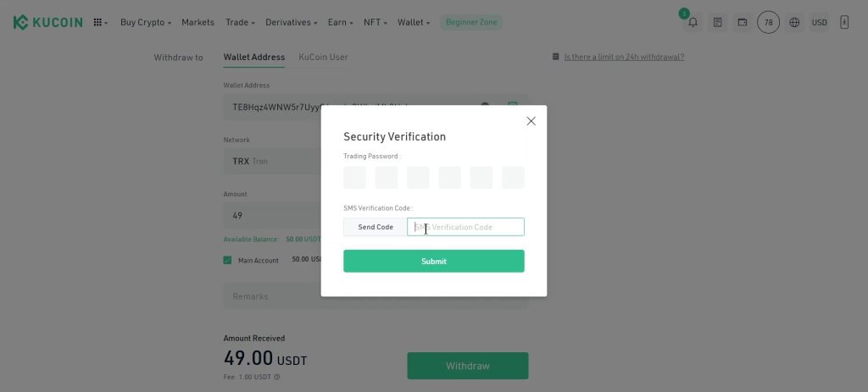Screen dimensions: 868x392
Task: Click the app download phone icon
Action: (844, 23)
